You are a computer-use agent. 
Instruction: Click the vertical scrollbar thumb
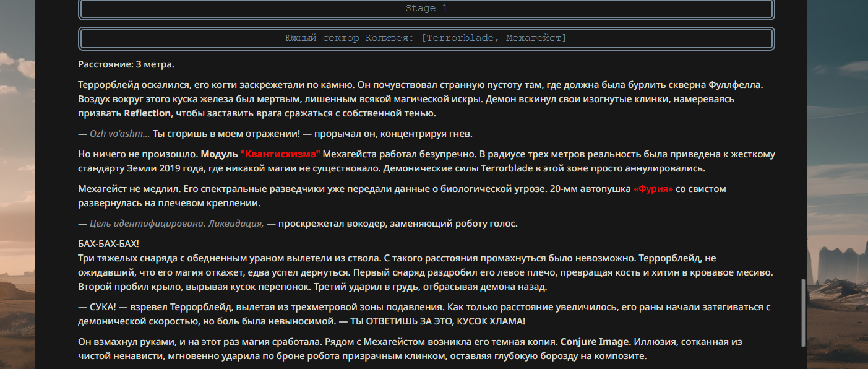click(x=804, y=313)
